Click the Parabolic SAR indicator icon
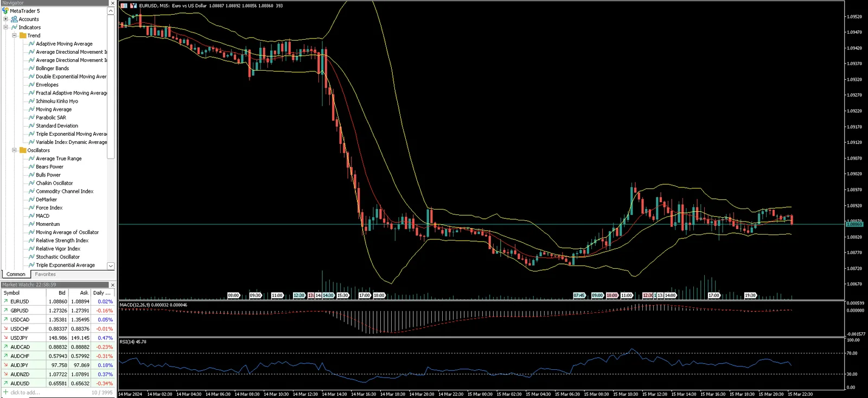This screenshot has width=868, height=398. click(31, 117)
